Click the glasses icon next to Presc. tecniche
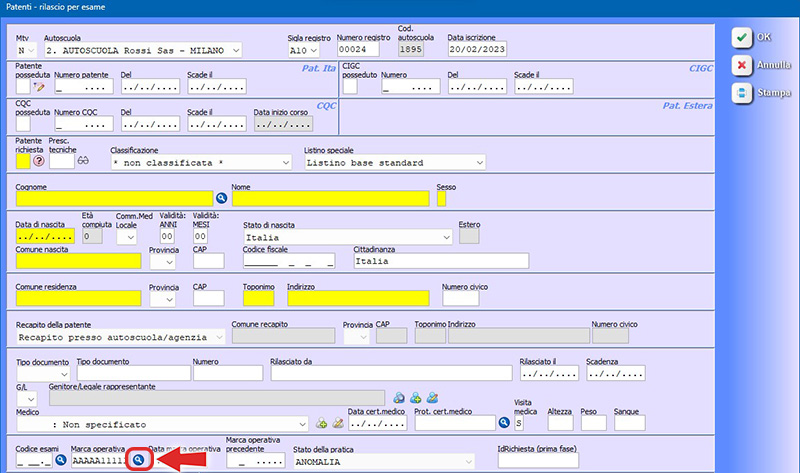Viewport: 800px width, 473px height. (83, 160)
